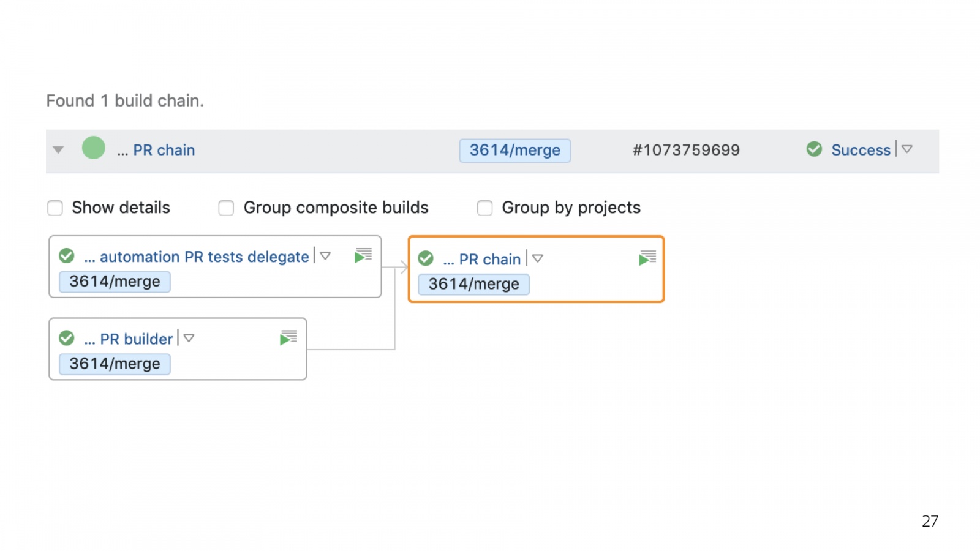980x551 pixels.
Task: Expand dropdown arrow in PR chain node
Action: click(538, 258)
